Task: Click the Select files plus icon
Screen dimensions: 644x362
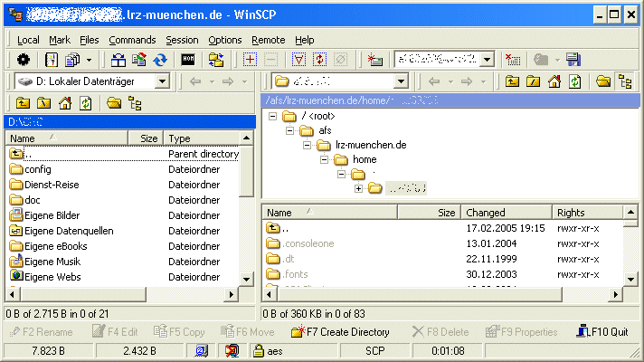Action: 250,60
